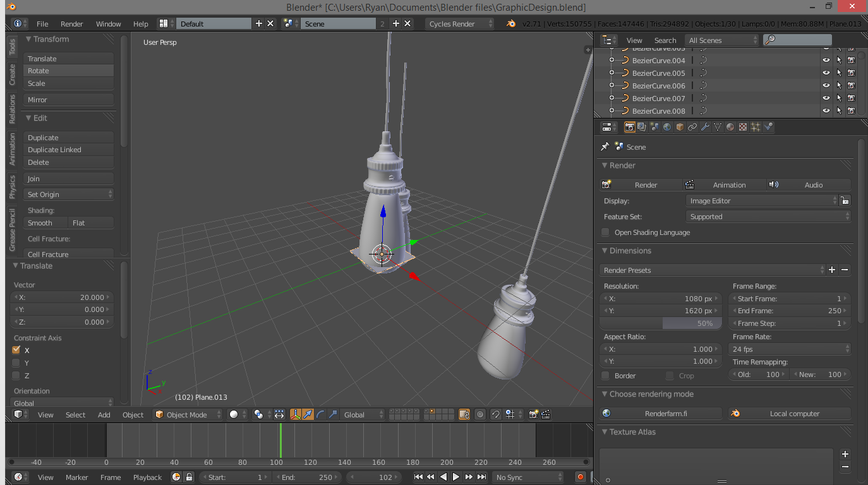The width and height of the screenshot is (868, 485).
Task: Toggle render camera for BezierCurve.005
Action: tap(851, 73)
